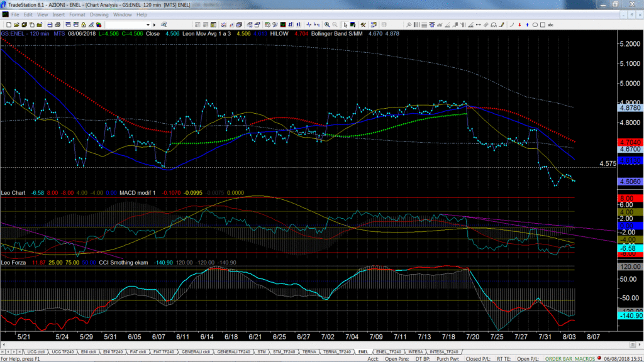Select the horizontal lines drawing tool
The width and height of the screenshot is (644, 362).
[x=425, y=25]
